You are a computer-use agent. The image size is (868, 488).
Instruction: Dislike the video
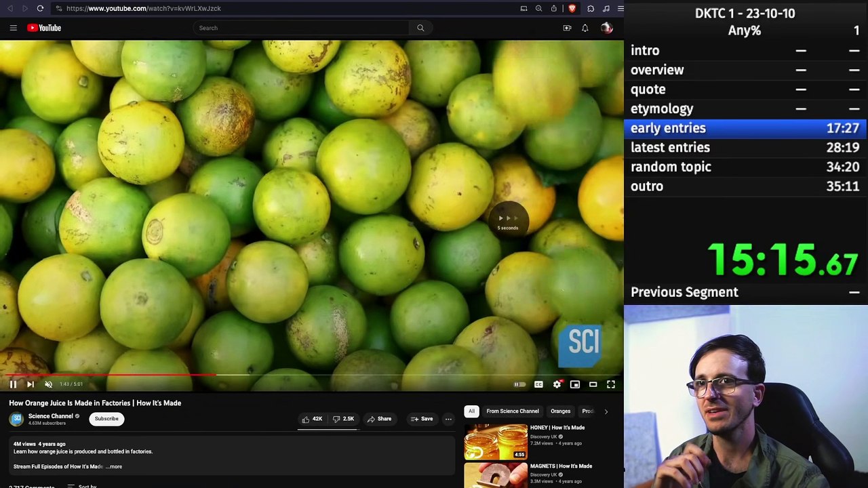tap(343, 419)
